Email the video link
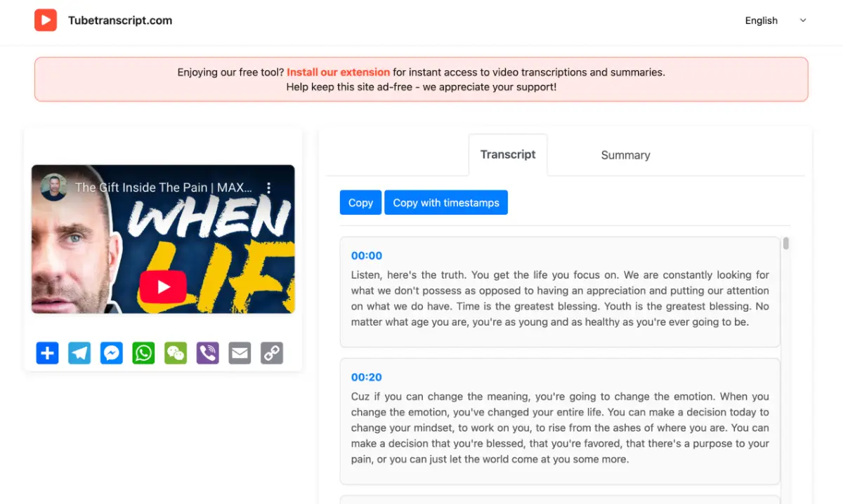This screenshot has height=504, width=843. point(240,353)
